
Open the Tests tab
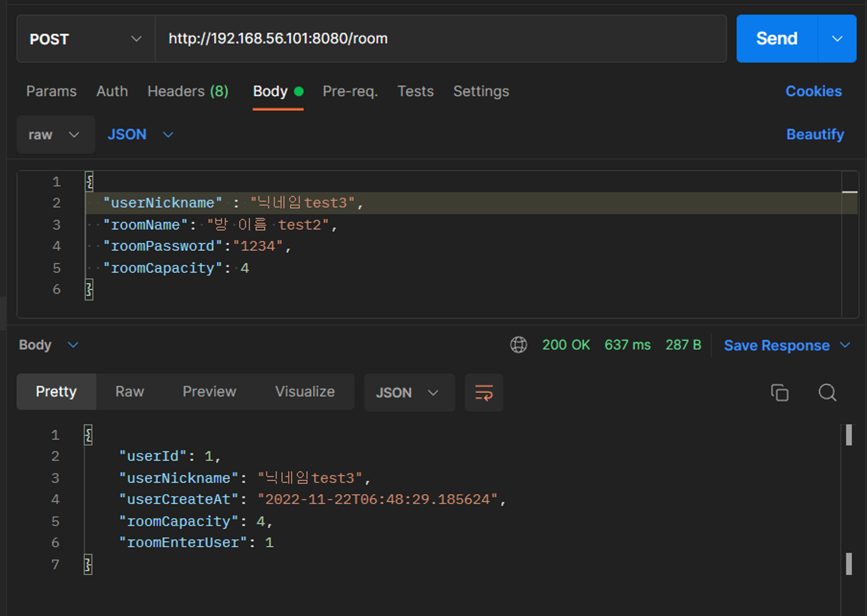415,91
